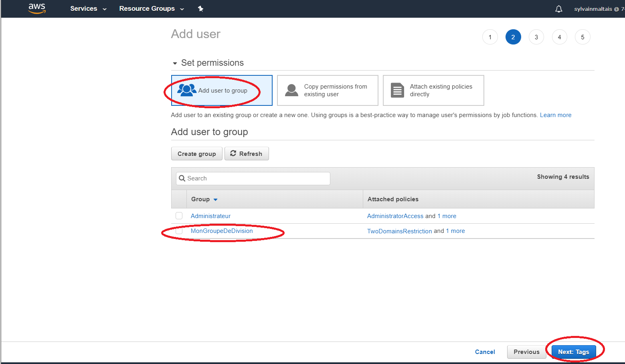This screenshot has width=625, height=364.
Task: Collapse the Set permissions section
Action: [x=175, y=63]
